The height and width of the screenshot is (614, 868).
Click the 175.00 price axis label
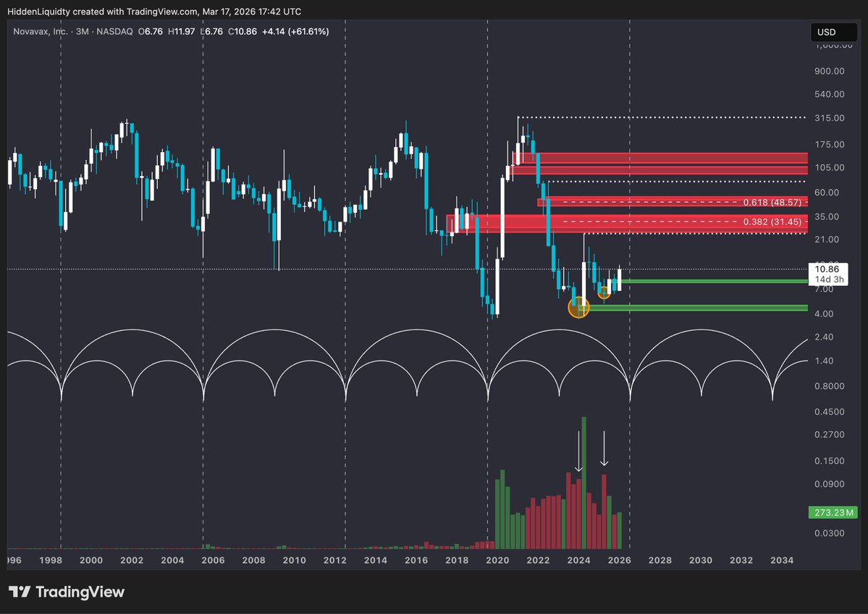coord(829,145)
